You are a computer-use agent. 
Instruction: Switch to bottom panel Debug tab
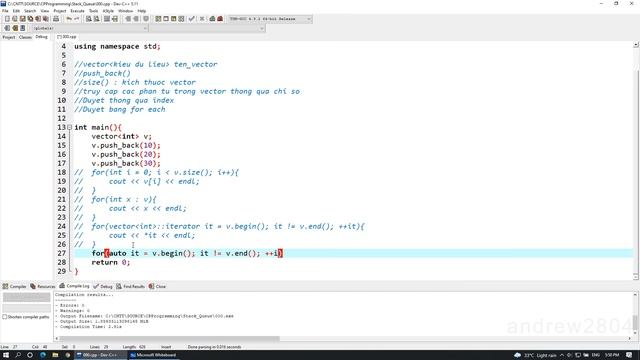[103, 287]
